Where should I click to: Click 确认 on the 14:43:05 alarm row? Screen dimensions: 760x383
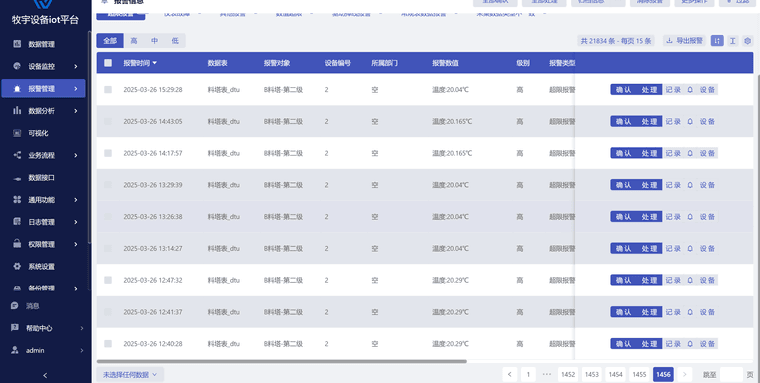tap(623, 121)
